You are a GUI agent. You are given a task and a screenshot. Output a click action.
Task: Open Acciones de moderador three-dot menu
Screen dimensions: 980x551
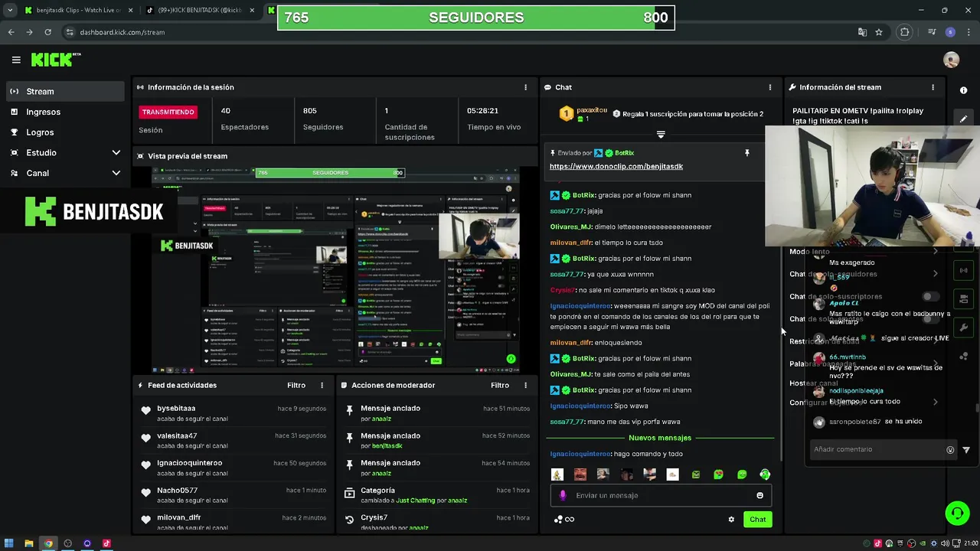tap(525, 385)
